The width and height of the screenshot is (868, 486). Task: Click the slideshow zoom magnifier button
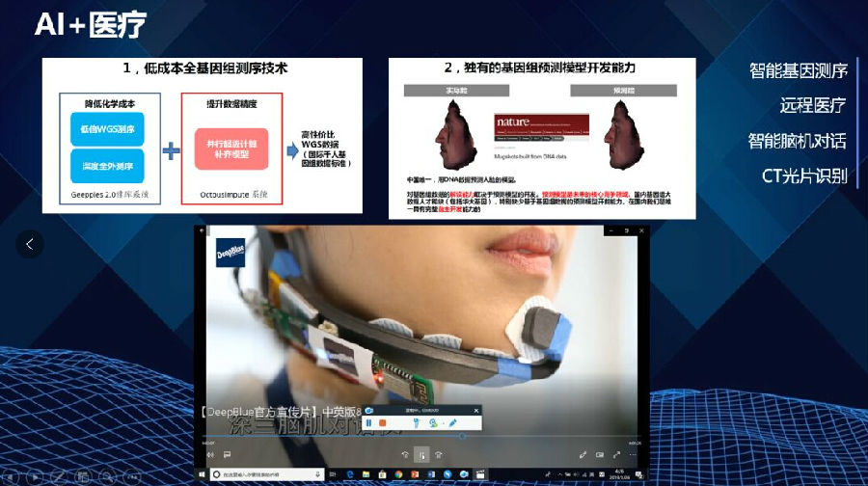(x=107, y=476)
